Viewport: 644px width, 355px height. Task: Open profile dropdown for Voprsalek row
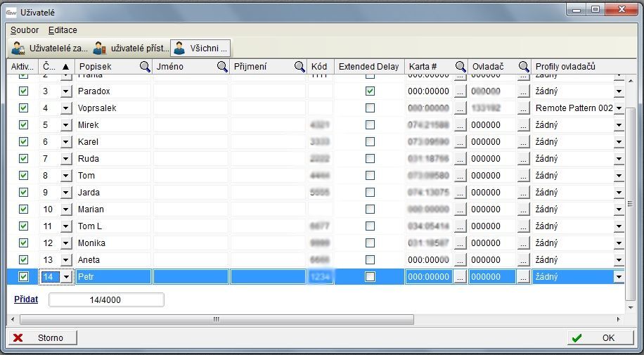(x=619, y=109)
